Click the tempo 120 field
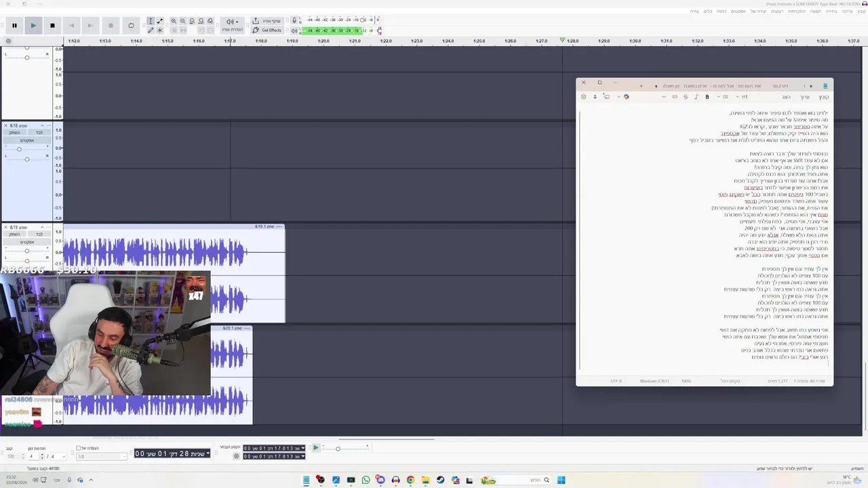The image size is (868, 488). [14, 456]
